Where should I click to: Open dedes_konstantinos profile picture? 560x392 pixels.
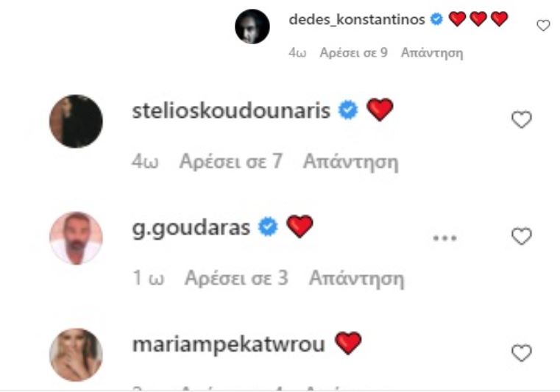(x=252, y=26)
